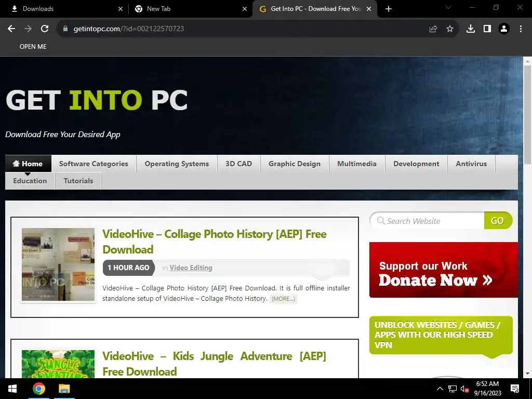
Task: Click the 1 HOUR AGO label
Action: click(129, 268)
